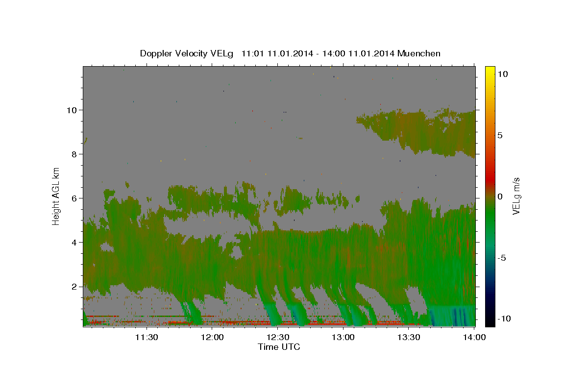Click the colorbar label 0
588x392 pixels.
pyautogui.click(x=500, y=196)
